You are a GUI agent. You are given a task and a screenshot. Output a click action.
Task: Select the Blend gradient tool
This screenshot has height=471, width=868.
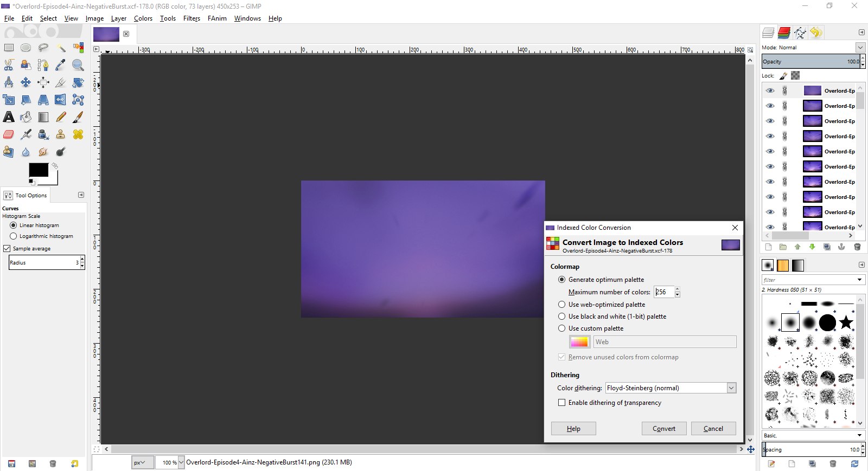(43, 117)
